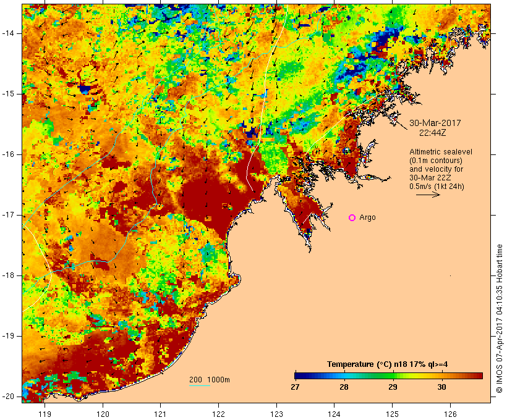This screenshot has height=420, width=507.
Task: Click the '30-Mar-2017' date label
Action: 435,123
